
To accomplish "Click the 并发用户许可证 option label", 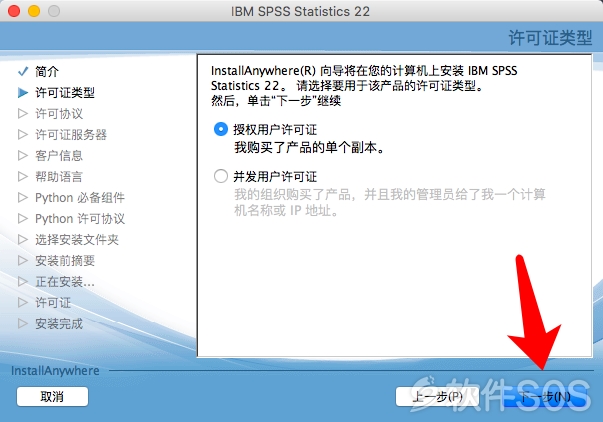I will (275, 177).
